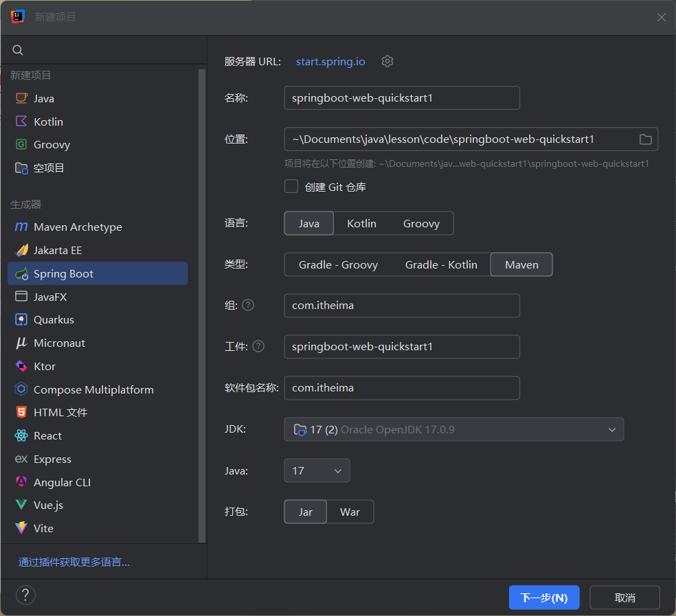Open the Java version 17 dropdown
The height and width of the screenshot is (616, 676).
tap(317, 470)
